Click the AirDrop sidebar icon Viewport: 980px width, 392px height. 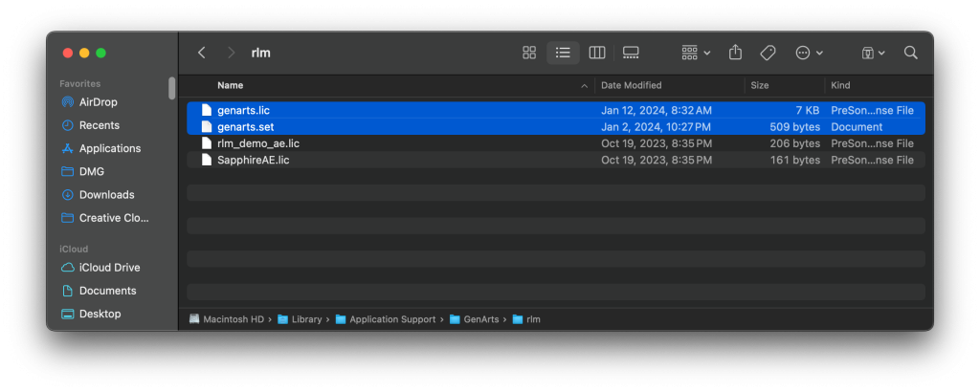click(x=68, y=102)
